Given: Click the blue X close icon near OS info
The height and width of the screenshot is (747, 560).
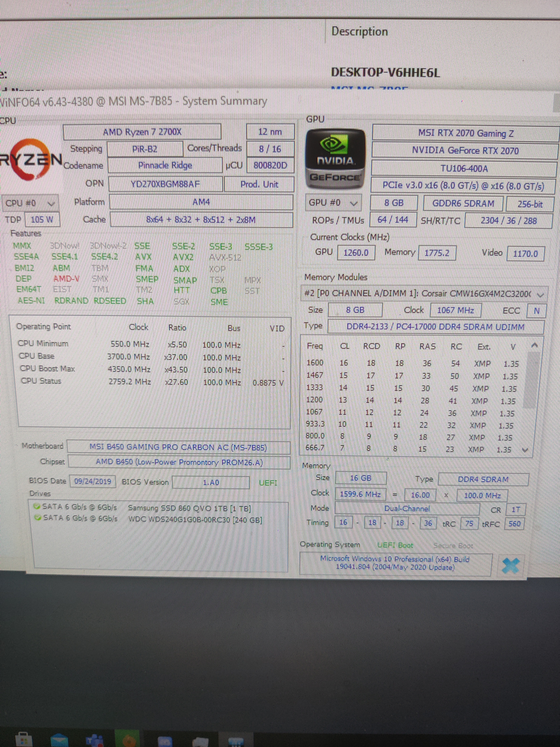Looking at the screenshot, I should coord(510,565).
